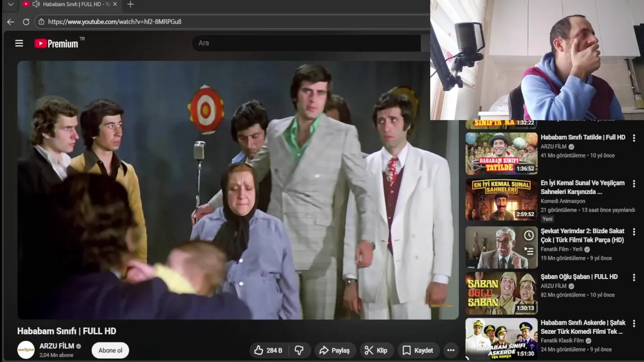644x362 pixels.
Task: Open Hababam Sınıfı Askerde | Şafak Sezer title
Action: point(583,327)
